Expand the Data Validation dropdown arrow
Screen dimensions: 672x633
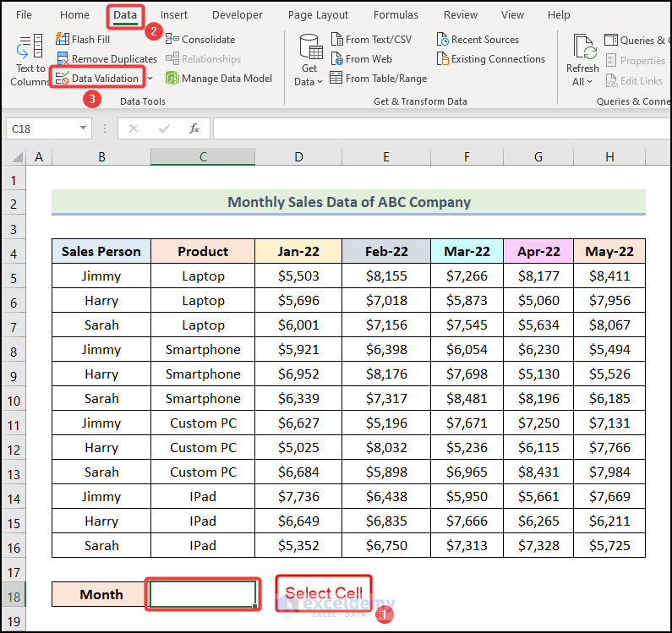[150, 79]
